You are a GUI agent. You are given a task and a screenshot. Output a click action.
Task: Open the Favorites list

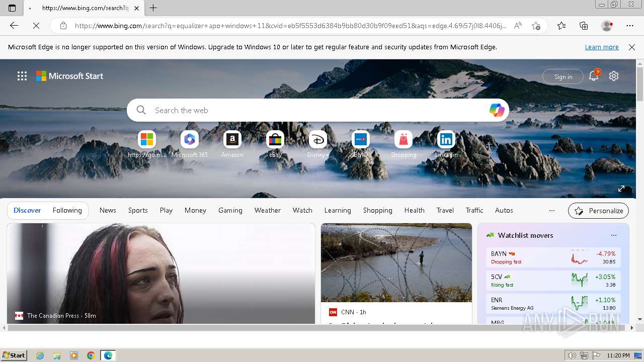561,26
